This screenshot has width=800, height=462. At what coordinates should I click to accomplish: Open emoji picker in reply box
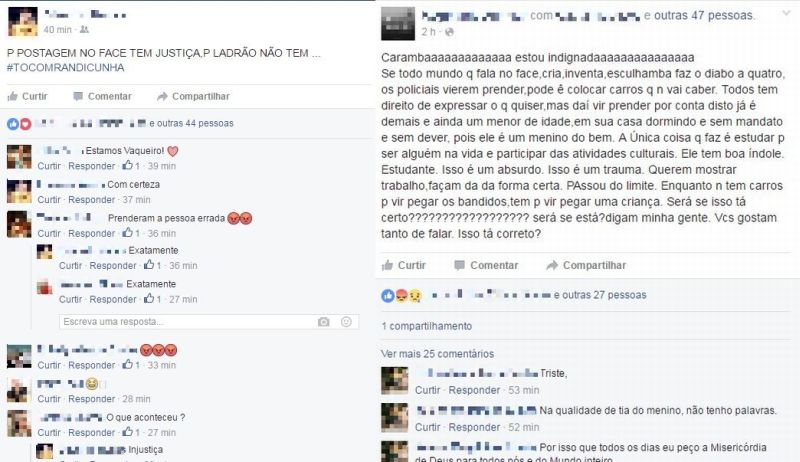click(346, 322)
